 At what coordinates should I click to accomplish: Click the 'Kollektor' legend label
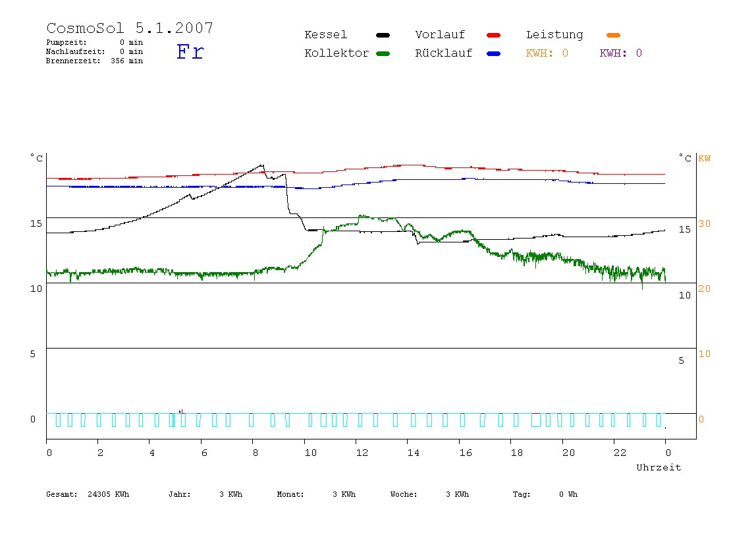[x=337, y=53]
